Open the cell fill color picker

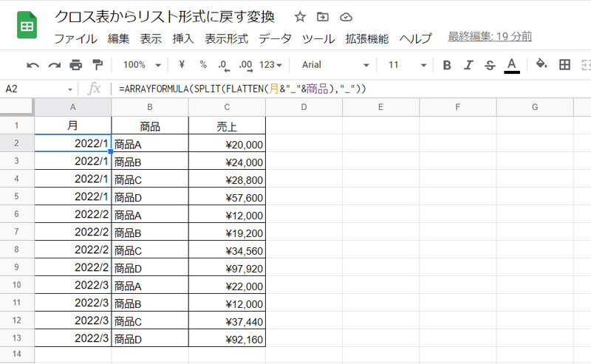(542, 64)
